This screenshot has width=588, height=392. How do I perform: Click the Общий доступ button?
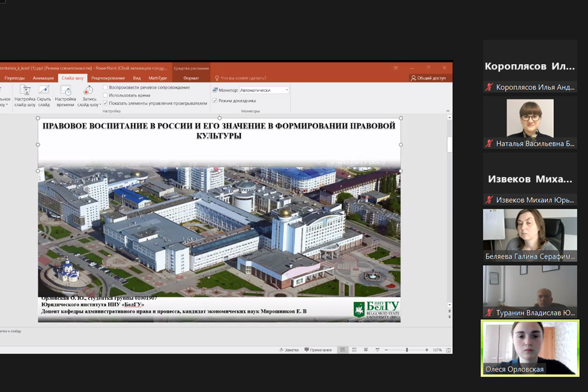[429, 78]
